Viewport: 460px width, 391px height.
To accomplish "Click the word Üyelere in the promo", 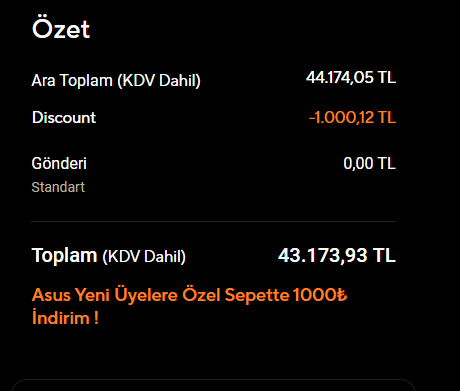I will click(x=146, y=295).
